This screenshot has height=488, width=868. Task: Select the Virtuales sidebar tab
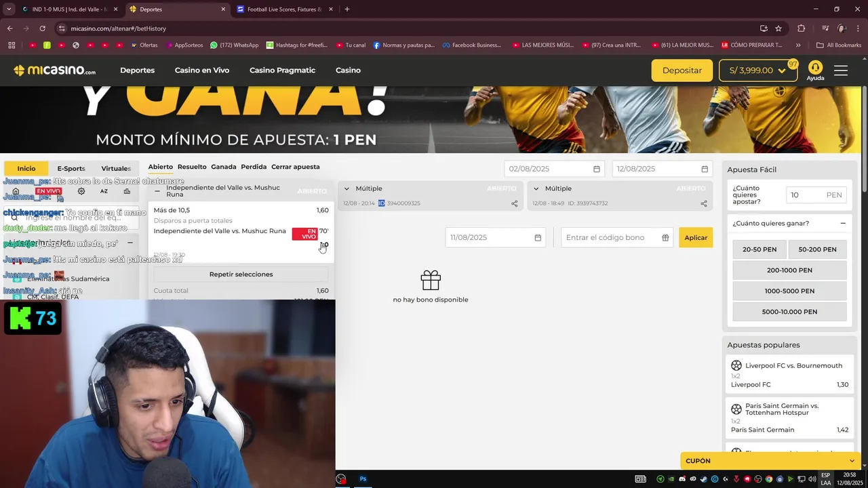coord(116,168)
